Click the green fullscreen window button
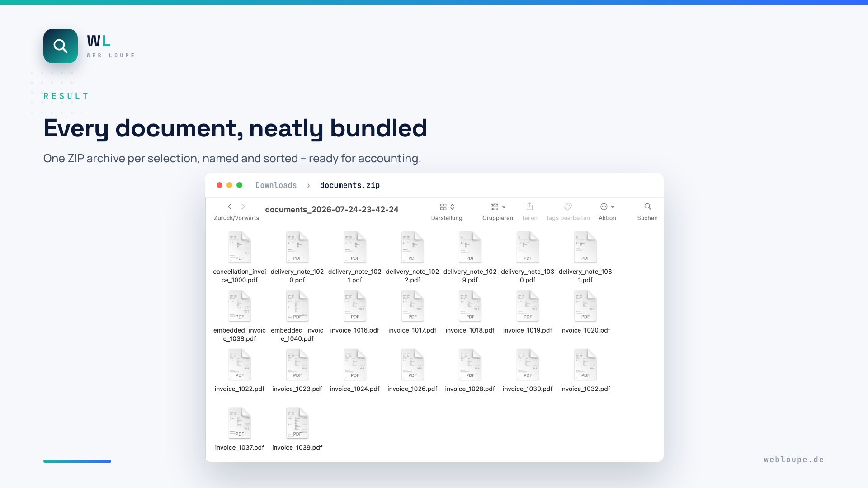Image resolution: width=868 pixels, height=488 pixels. pos(240,185)
